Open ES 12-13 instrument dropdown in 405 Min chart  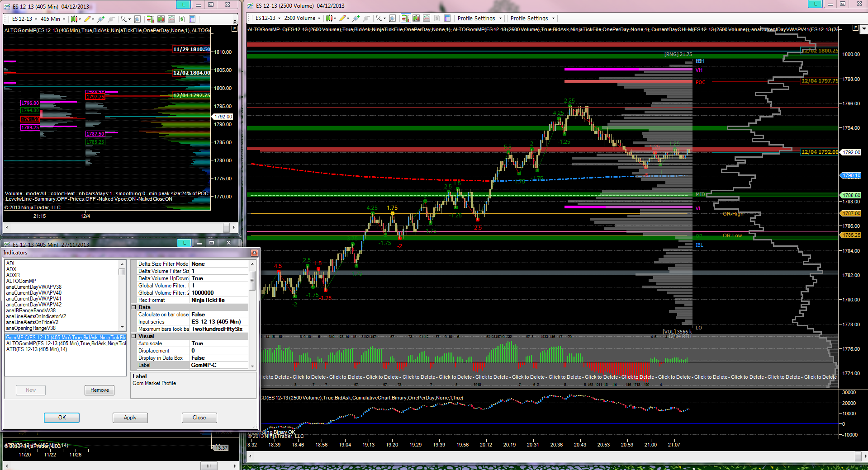[x=25, y=19]
